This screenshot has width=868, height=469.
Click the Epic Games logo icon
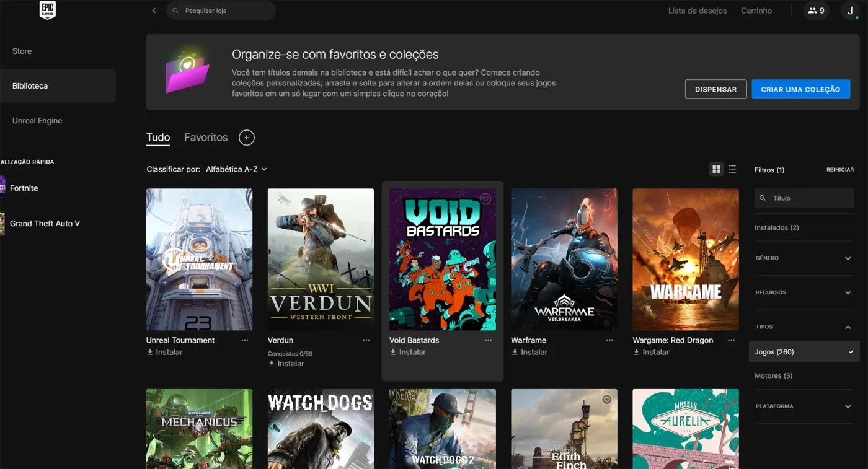(47, 11)
